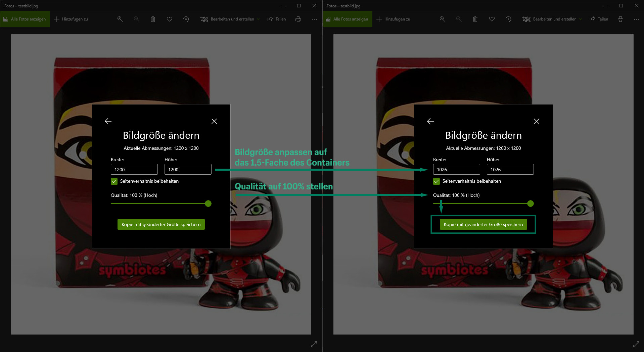Click Teilen in right window toolbar

click(x=599, y=19)
